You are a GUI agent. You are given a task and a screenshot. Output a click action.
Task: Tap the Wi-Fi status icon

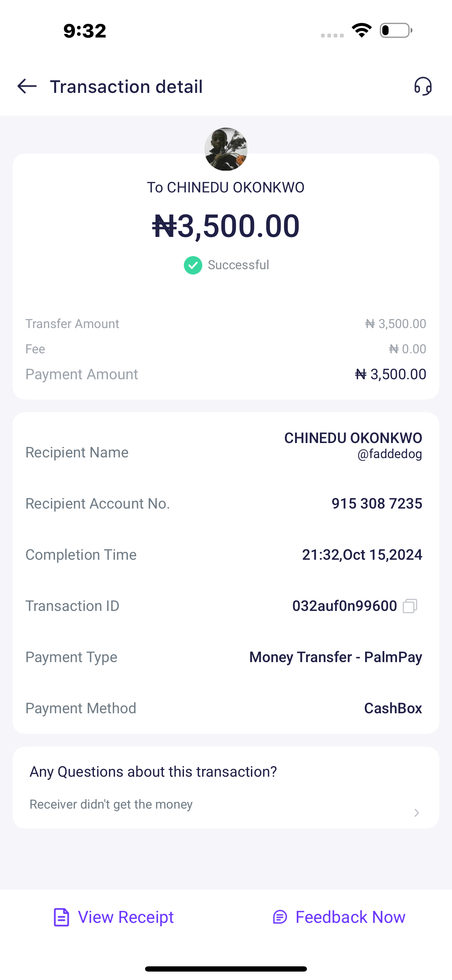pyautogui.click(x=362, y=30)
